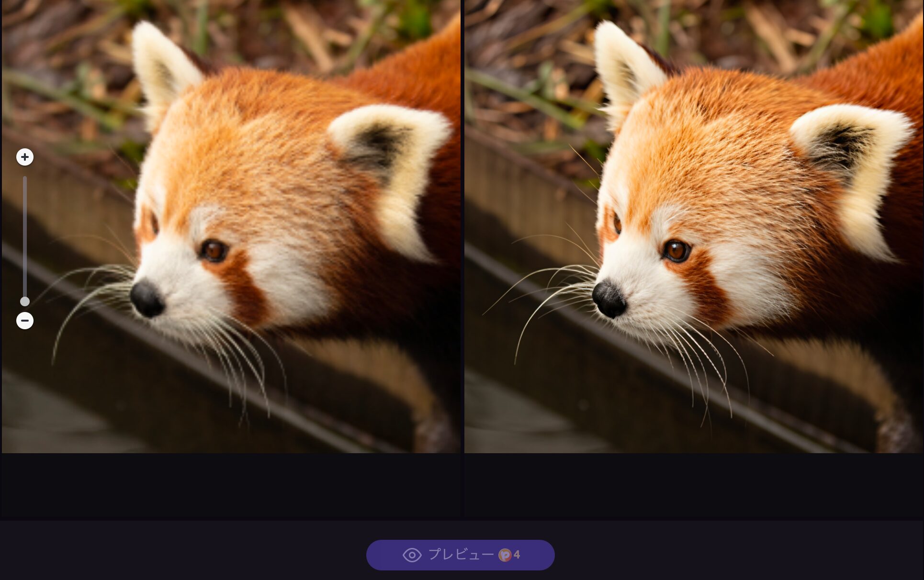The width and height of the screenshot is (924, 580).
Task: Click the panda's nose in the right image
Action: pyautogui.click(x=609, y=300)
